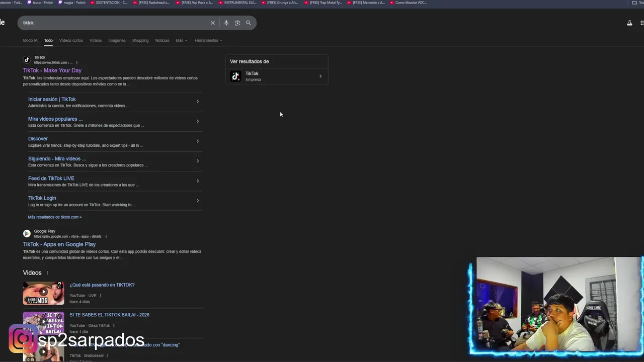Open 'TikTok - Apps en Google Play' result
The width and height of the screenshot is (644, 362).
(x=59, y=244)
